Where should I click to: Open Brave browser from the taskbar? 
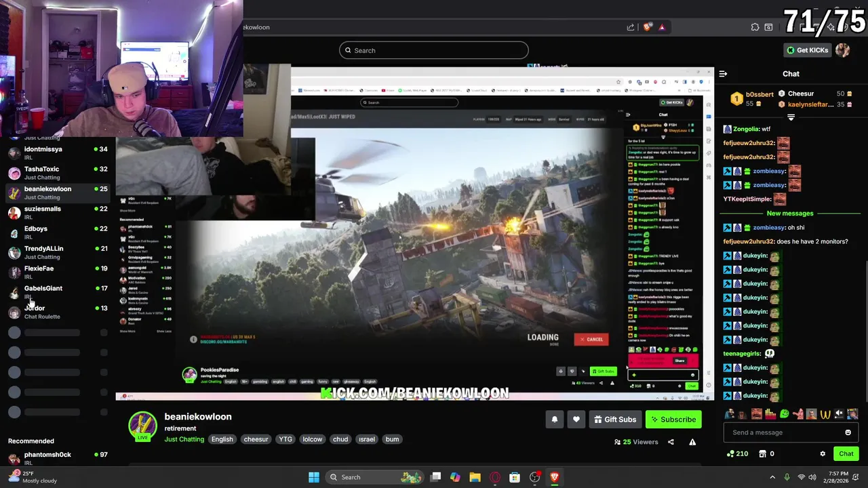click(x=554, y=477)
